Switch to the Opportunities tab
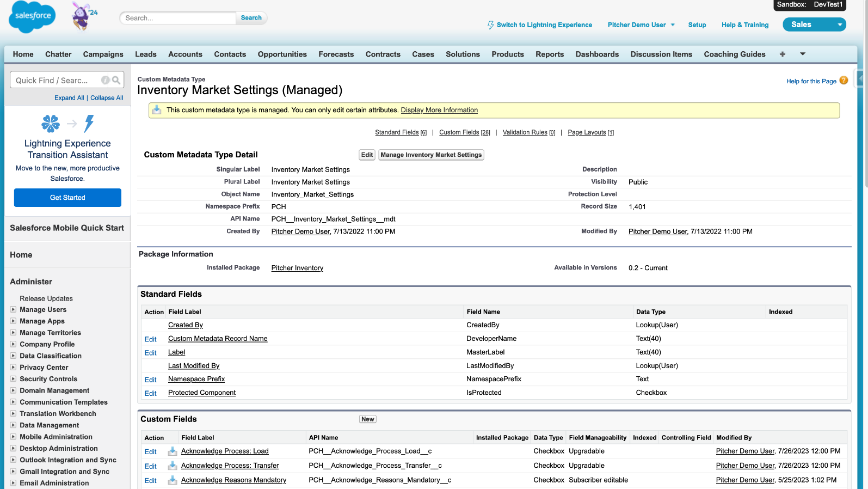 (x=282, y=54)
